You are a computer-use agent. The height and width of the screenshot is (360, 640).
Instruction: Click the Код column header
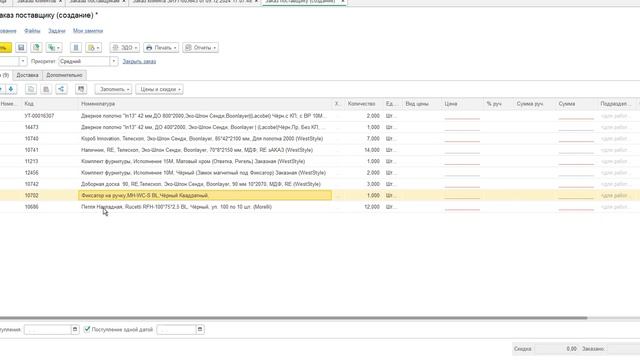pyautogui.click(x=50, y=104)
